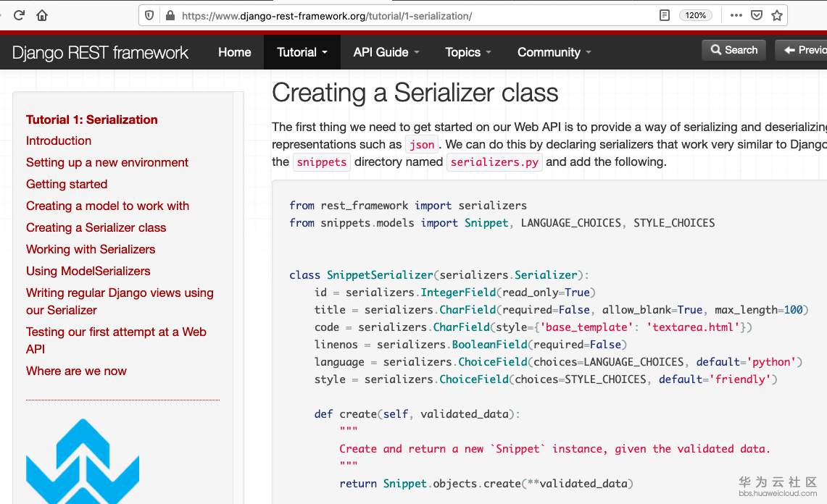Toggle reader view icon in address bar

click(x=665, y=15)
